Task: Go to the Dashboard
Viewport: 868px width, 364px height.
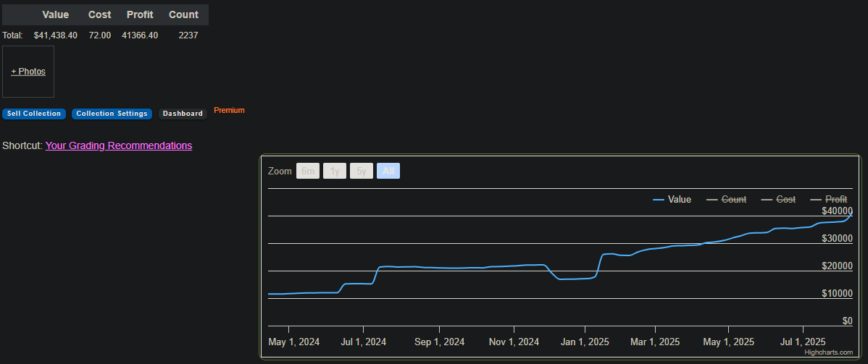Action: (183, 114)
